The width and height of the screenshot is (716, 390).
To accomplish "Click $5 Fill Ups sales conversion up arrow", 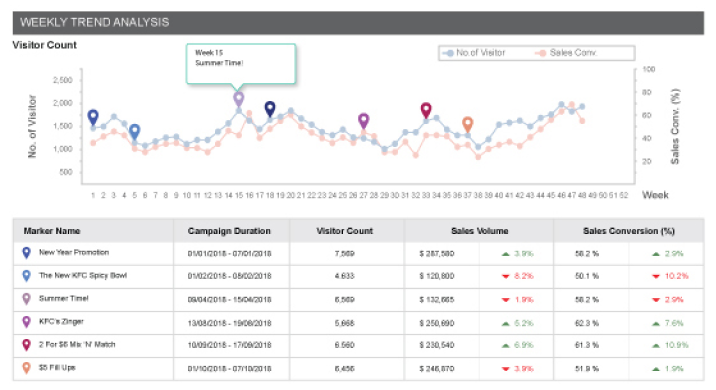I will tap(656, 369).
